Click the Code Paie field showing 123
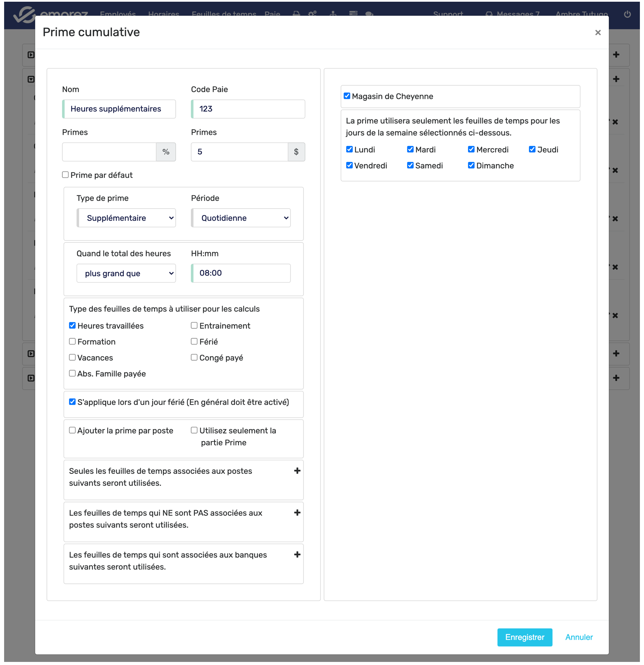Image resolution: width=644 pixels, height=665 pixels. [248, 109]
